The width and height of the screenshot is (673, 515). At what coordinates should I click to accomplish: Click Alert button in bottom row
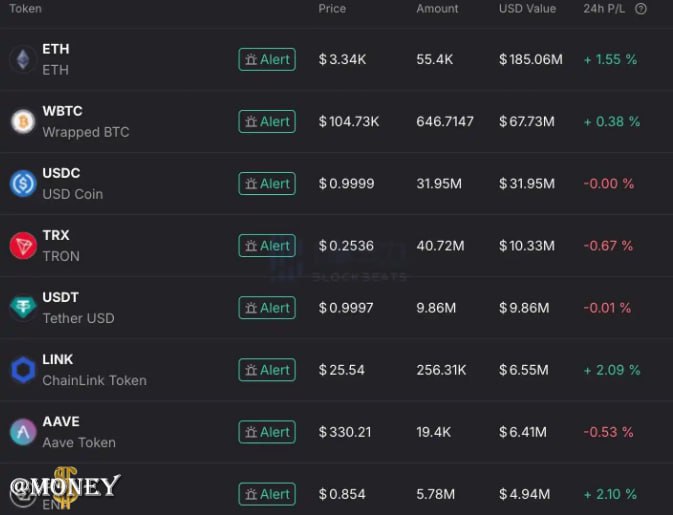267,494
